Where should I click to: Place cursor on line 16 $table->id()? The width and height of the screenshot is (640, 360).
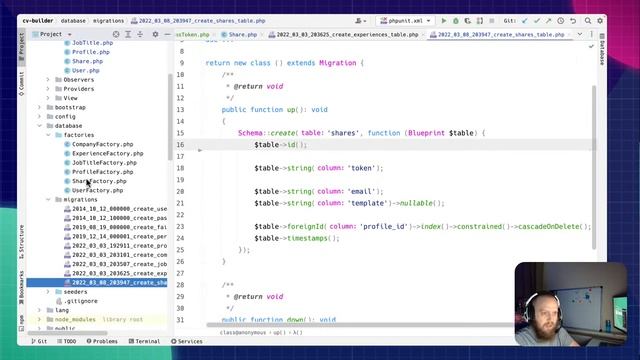pyautogui.click(x=280, y=144)
